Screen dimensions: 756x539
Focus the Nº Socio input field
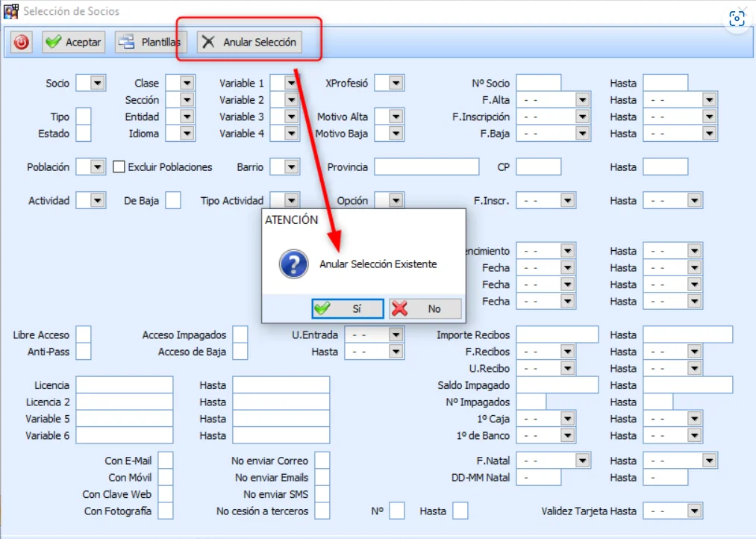point(538,83)
